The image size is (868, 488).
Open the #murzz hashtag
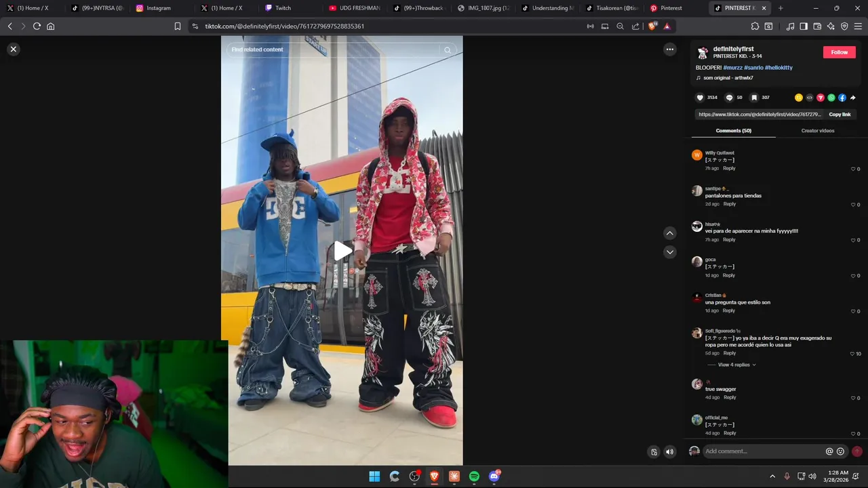(x=732, y=68)
